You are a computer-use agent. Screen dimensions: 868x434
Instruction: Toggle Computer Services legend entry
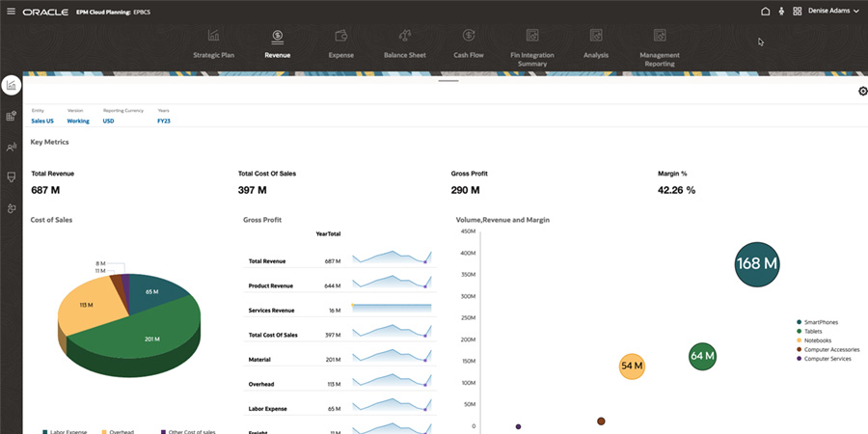[x=824, y=359]
